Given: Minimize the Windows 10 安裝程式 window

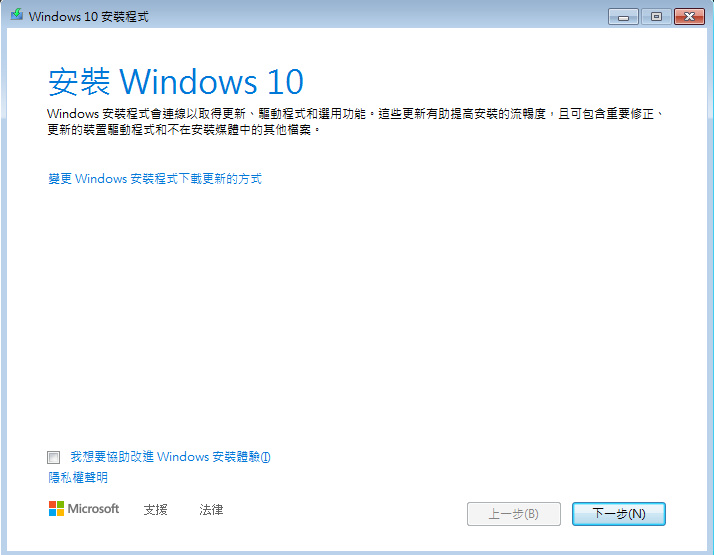Looking at the screenshot, I should 623,17.
